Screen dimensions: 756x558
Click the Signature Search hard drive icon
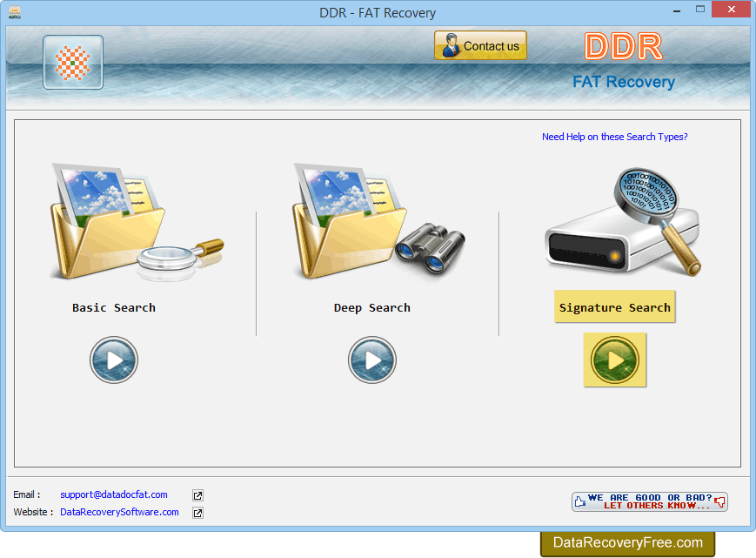(623, 222)
